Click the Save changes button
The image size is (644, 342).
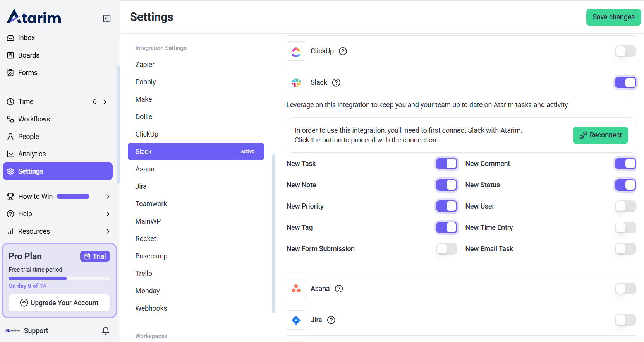coord(613,17)
